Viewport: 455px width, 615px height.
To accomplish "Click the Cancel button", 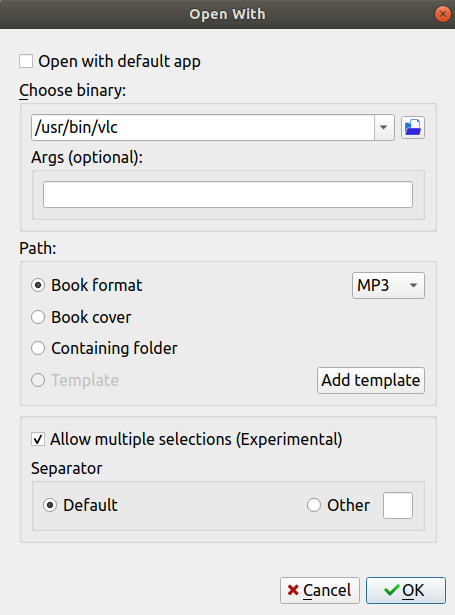I will point(320,590).
